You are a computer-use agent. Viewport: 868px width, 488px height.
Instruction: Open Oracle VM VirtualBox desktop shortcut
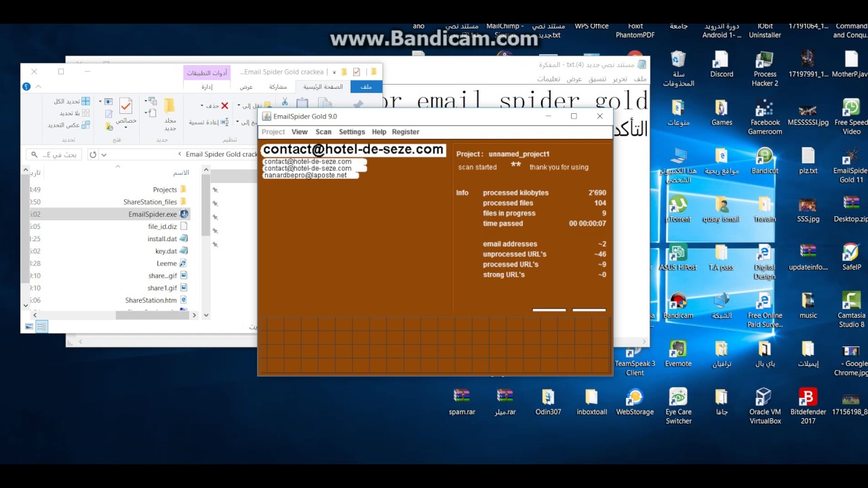click(x=765, y=406)
